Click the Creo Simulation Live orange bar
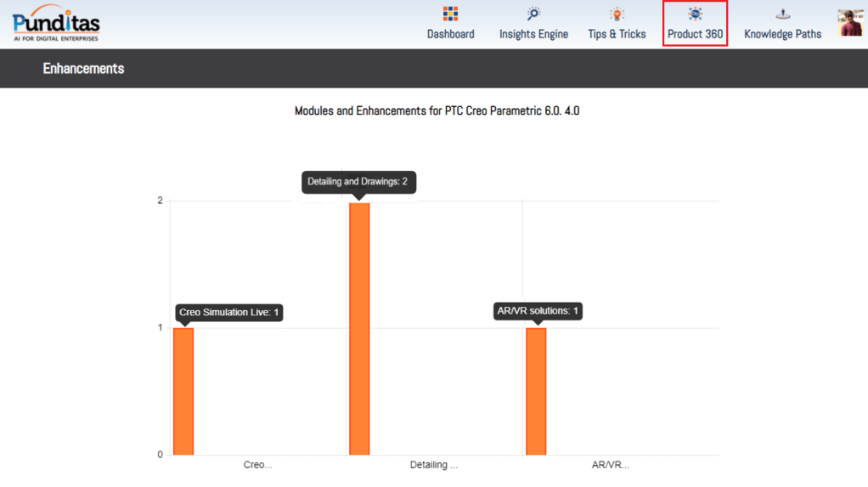This screenshot has width=868, height=487. point(183,391)
